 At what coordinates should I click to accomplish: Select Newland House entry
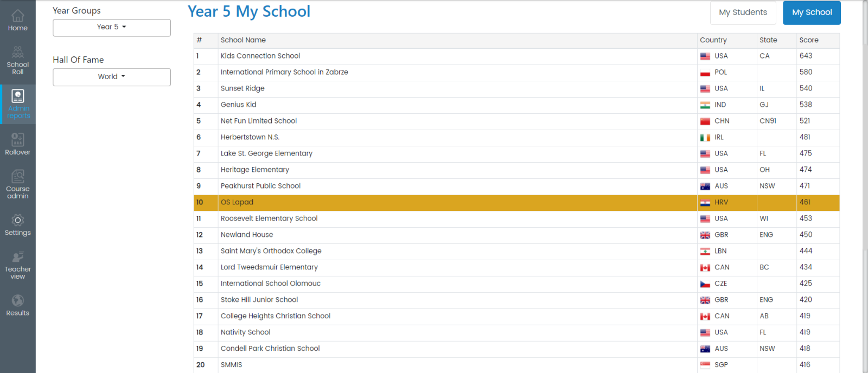click(247, 235)
